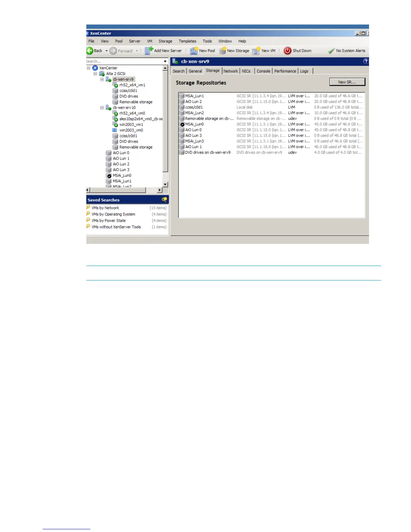Screen dimensions: 411x532
Task: Click the New VM icon
Action: (256, 51)
